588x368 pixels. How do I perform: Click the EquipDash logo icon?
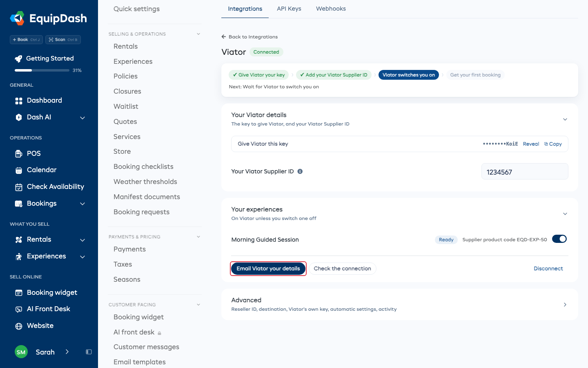pos(17,18)
